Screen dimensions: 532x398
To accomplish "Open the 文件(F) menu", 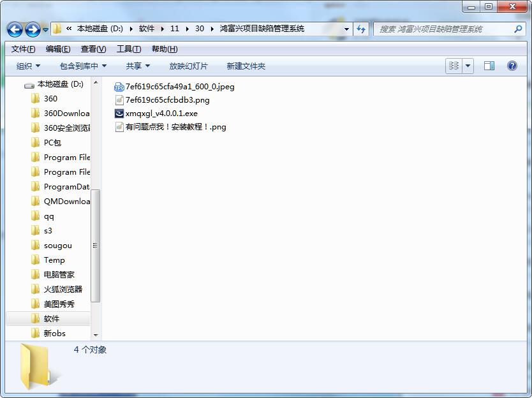I will 23,49.
